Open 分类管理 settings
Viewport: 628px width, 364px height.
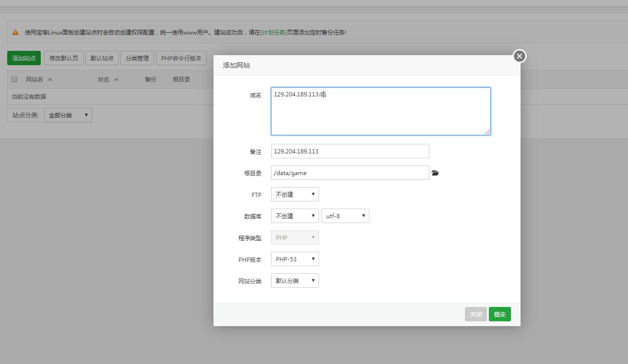[137, 58]
